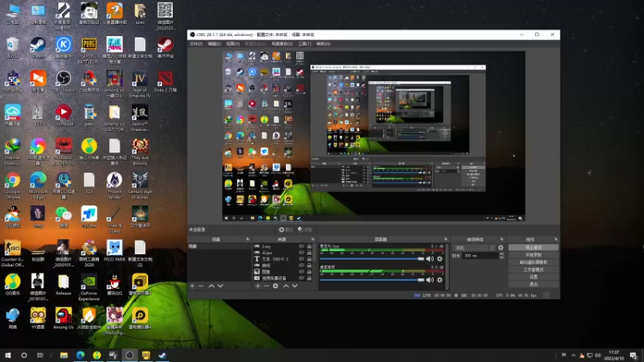Open the spec folder on desktop
Viewport: 644px width, 362px height.
tap(139, 14)
